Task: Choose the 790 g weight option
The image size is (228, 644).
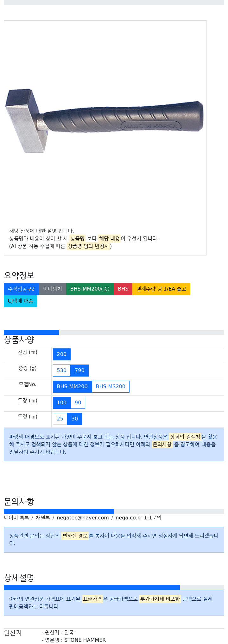Action: click(79, 371)
